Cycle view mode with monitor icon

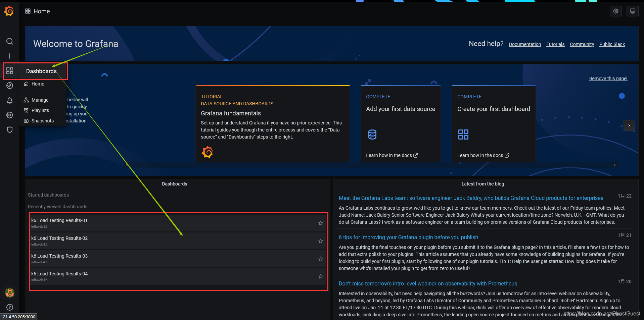click(633, 11)
